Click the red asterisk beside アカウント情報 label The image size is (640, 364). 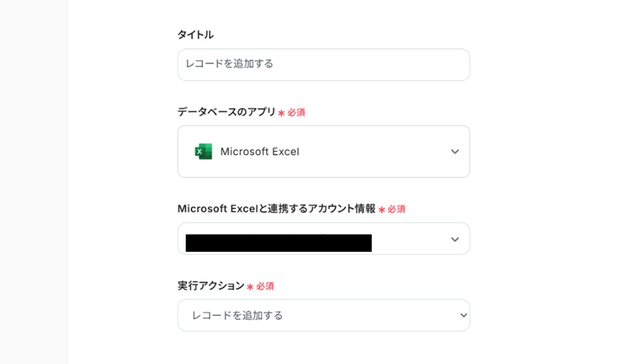[382, 209]
